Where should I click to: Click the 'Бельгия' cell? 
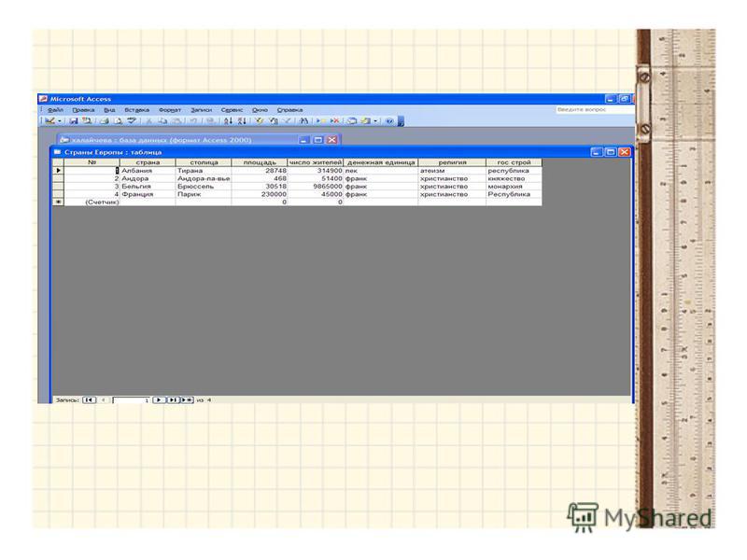148,186
